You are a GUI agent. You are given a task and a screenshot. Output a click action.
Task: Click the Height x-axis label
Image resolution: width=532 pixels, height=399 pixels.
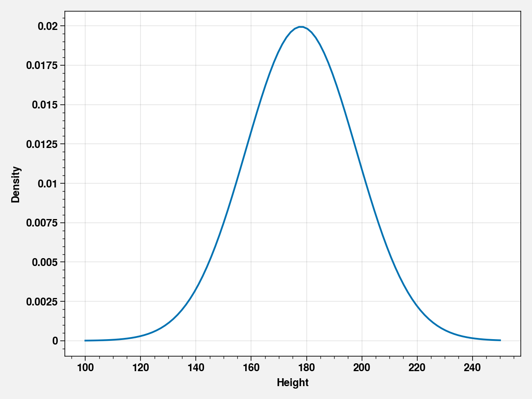(x=293, y=383)
